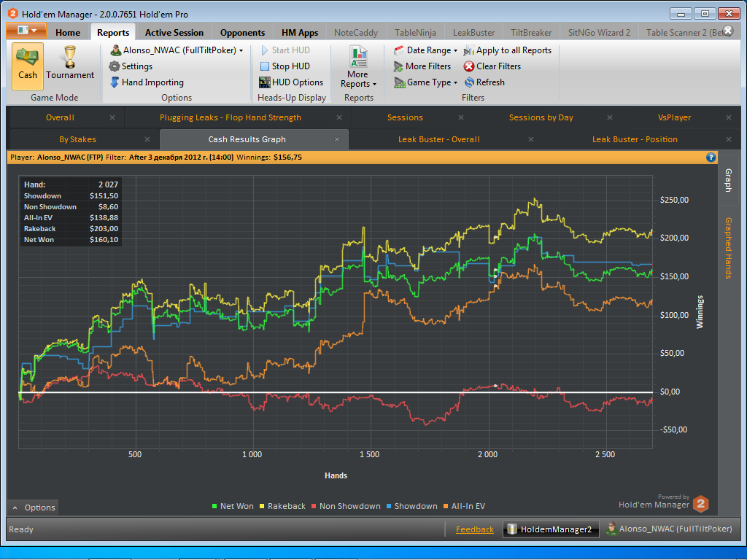Image resolution: width=747 pixels, height=560 pixels.
Task: Close Leak Buster - Position tab
Action: coord(729,139)
